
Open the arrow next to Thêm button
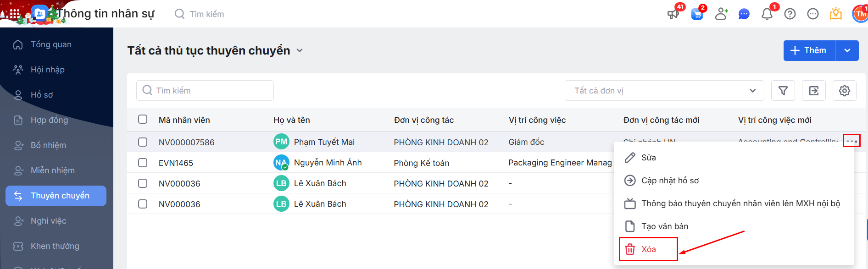[847, 50]
